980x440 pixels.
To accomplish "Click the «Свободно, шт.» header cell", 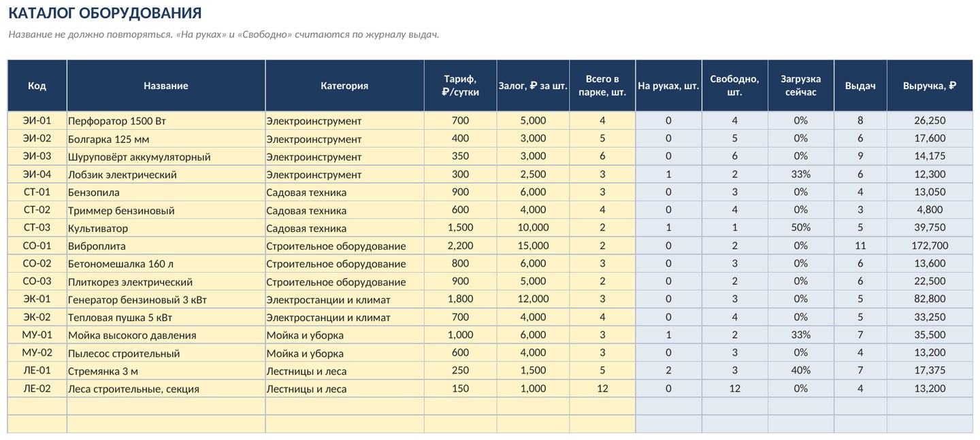I will pyautogui.click(x=735, y=86).
